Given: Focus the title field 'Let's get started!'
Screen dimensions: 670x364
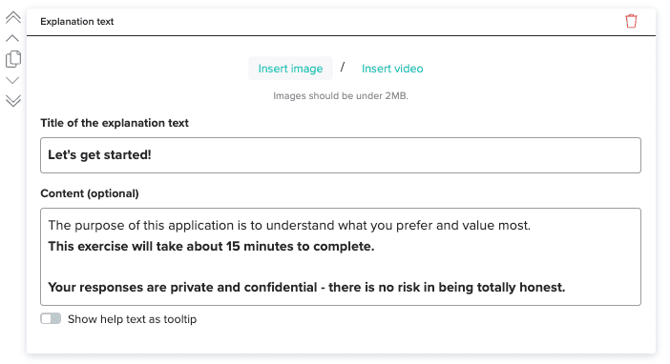Looking at the screenshot, I should (341, 155).
